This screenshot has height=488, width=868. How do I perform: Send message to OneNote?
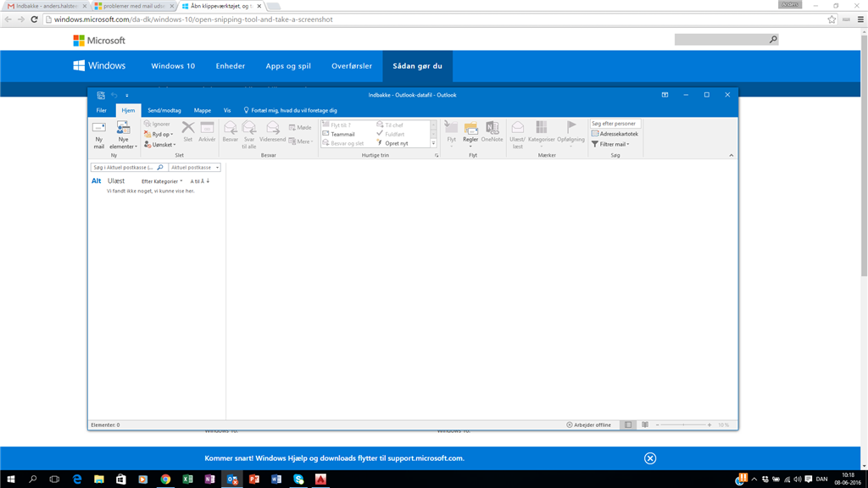coord(492,132)
